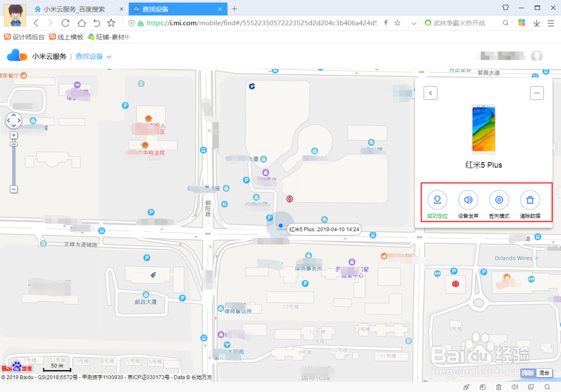Click the locate device (成功定位) icon
The height and width of the screenshot is (392, 561).
point(437,200)
